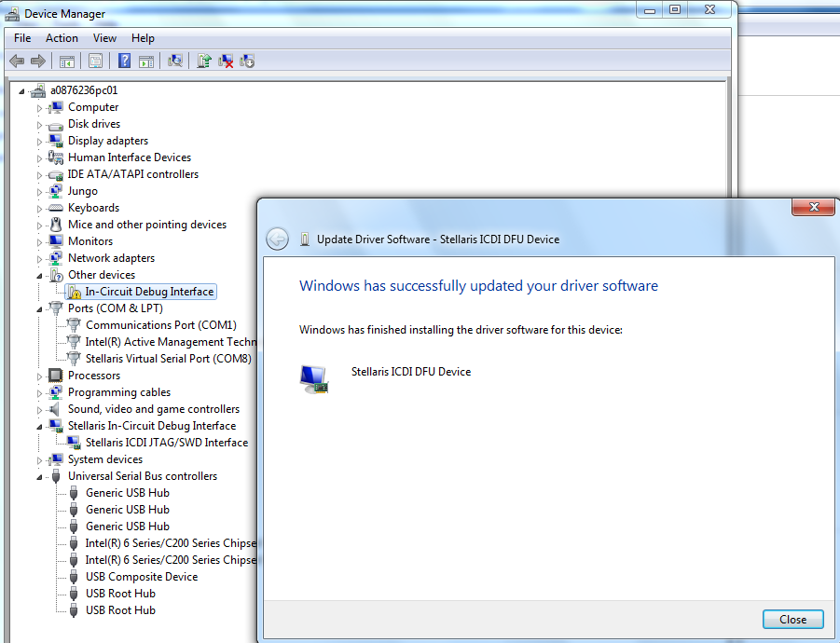Click the Monitors category icon
This screenshot has height=643, width=840.
click(55, 241)
